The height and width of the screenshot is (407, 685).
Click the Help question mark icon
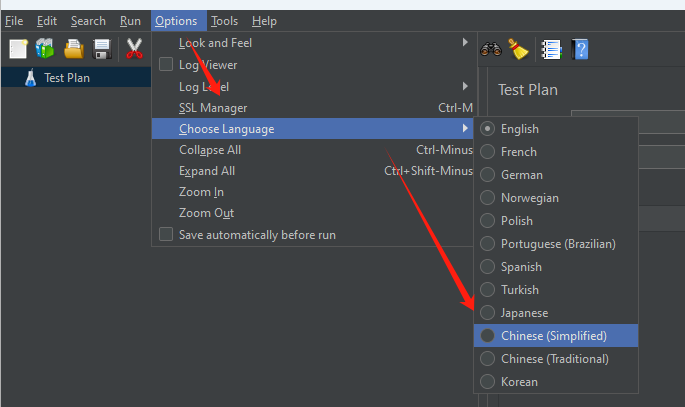(579, 48)
